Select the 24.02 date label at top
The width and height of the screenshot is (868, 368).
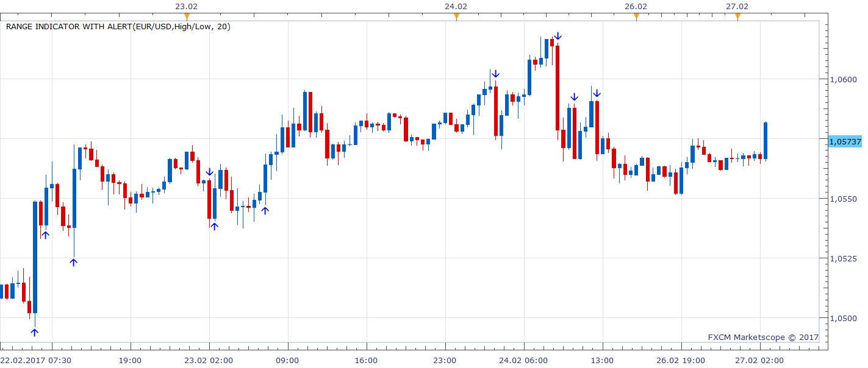click(456, 6)
